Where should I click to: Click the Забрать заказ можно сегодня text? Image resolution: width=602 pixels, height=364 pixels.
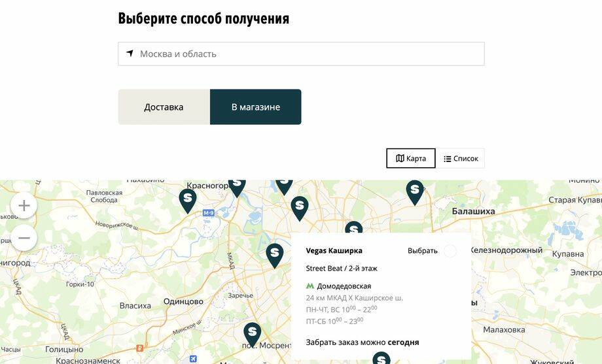click(x=363, y=342)
